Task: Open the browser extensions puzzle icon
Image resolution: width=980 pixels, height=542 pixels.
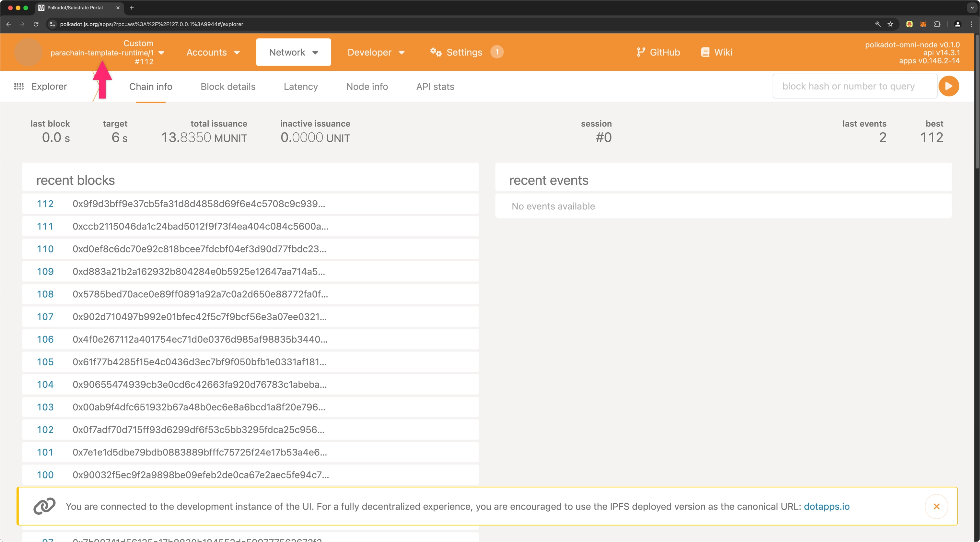Action: click(x=937, y=24)
